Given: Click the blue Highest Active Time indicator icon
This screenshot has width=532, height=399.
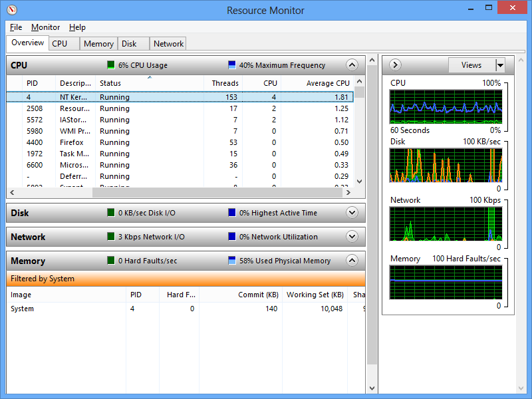Looking at the screenshot, I should click(231, 213).
